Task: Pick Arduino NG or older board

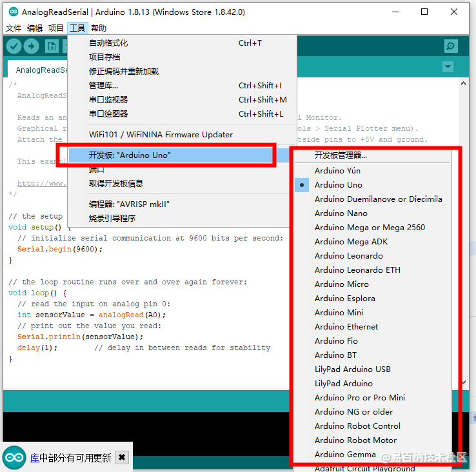Action: [x=373, y=412]
